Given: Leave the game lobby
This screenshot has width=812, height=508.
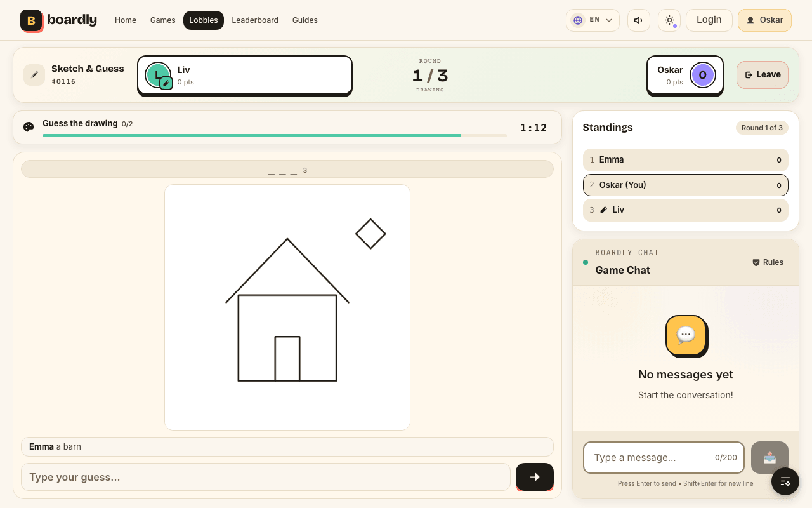Looking at the screenshot, I should [763, 75].
